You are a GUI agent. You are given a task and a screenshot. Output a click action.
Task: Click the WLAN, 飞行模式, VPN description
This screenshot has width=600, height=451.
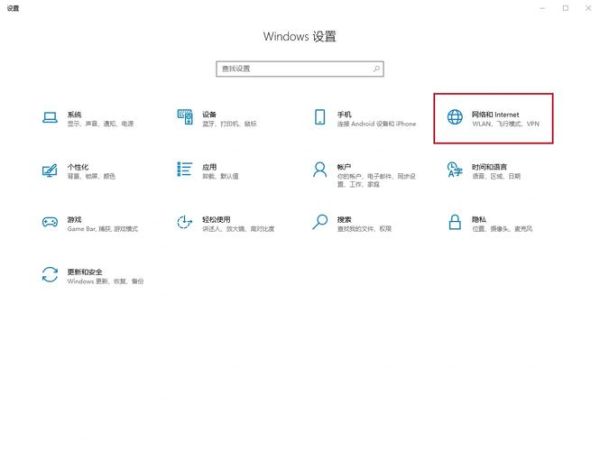(x=505, y=124)
